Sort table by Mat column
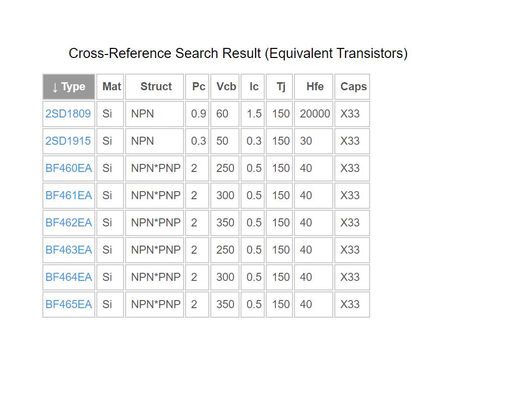Screen dimensions: 532x411 (x=110, y=87)
